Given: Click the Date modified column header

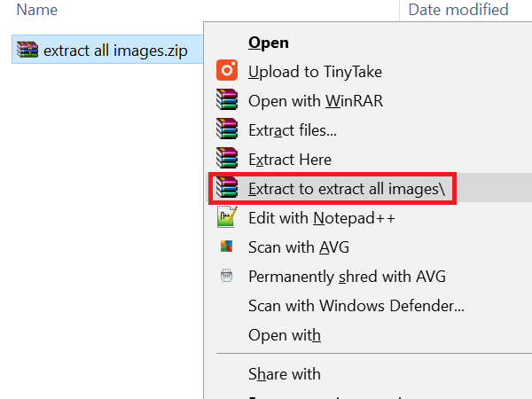Looking at the screenshot, I should (x=458, y=11).
